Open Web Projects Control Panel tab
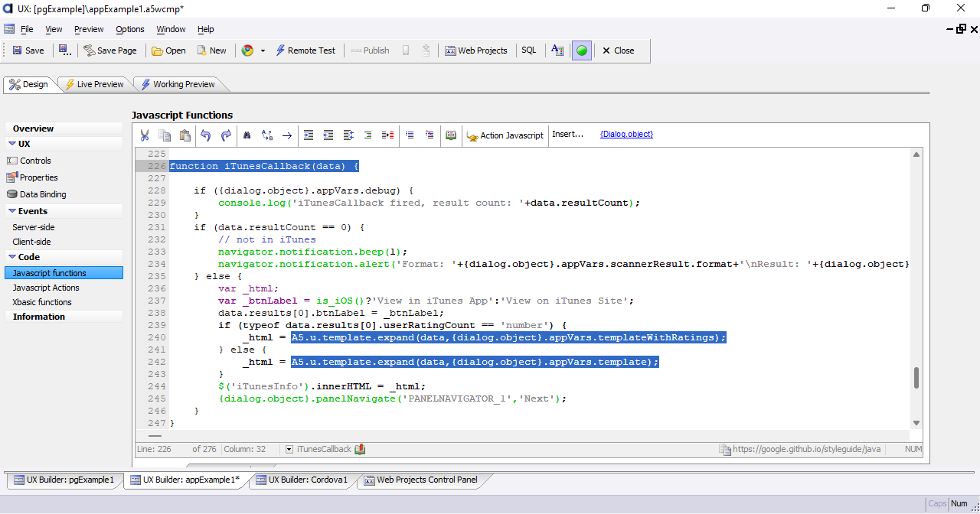The width and height of the screenshot is (980, 514). (420, 480)
